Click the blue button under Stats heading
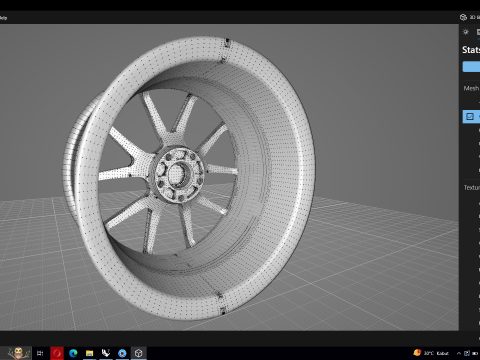Screen dimensions: 480x360 (471, 66)
